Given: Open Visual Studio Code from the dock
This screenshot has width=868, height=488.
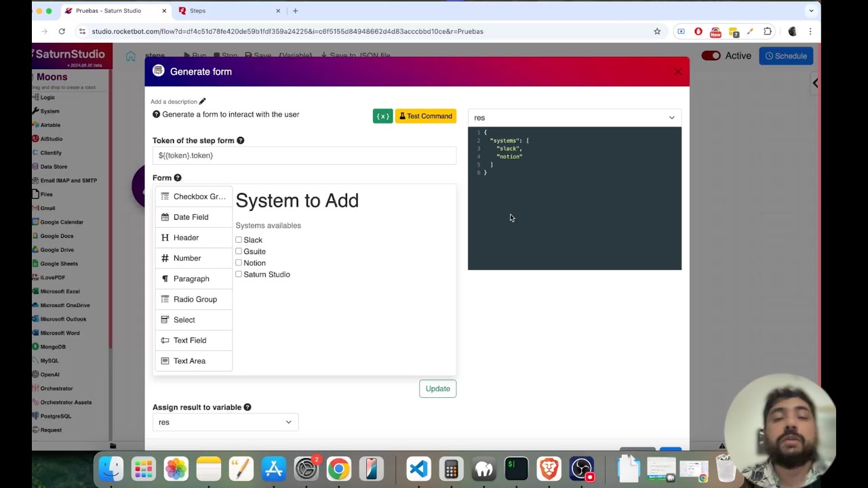Looking at the screenshot, I should click(x=418, y=469).
